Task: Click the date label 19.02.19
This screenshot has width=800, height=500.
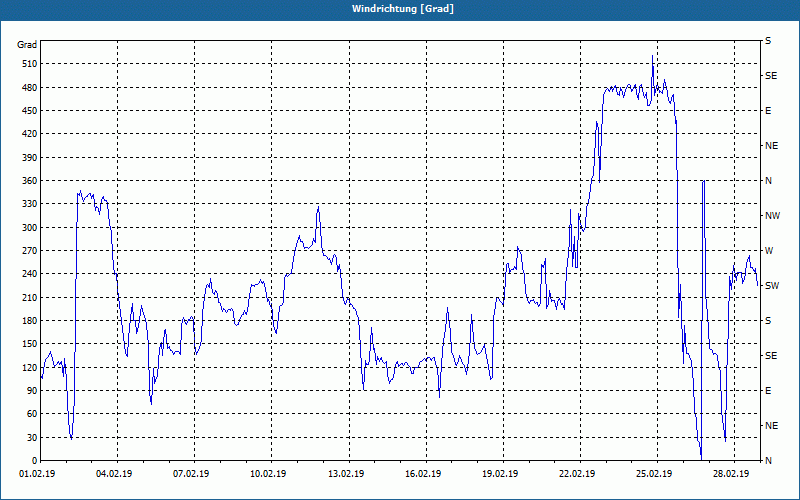Action: point(500,474)
